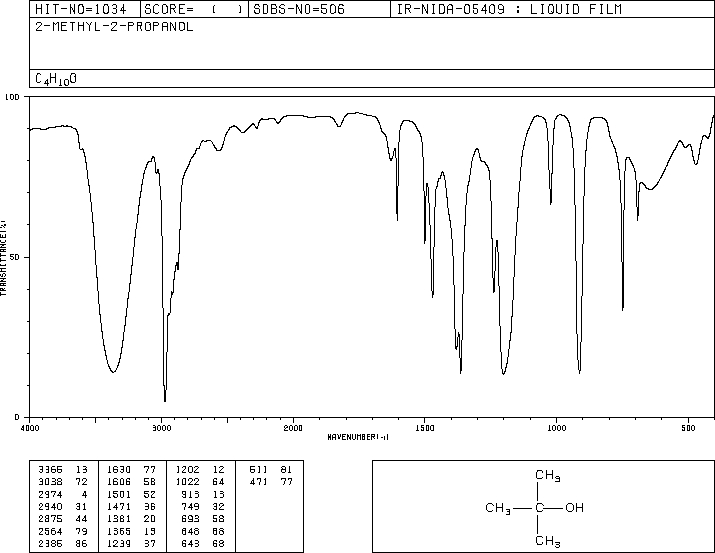The width and height of the screenshot is (715, 553).
Task: Click the 4000 x-axis tick label
Action: point(30,428)
